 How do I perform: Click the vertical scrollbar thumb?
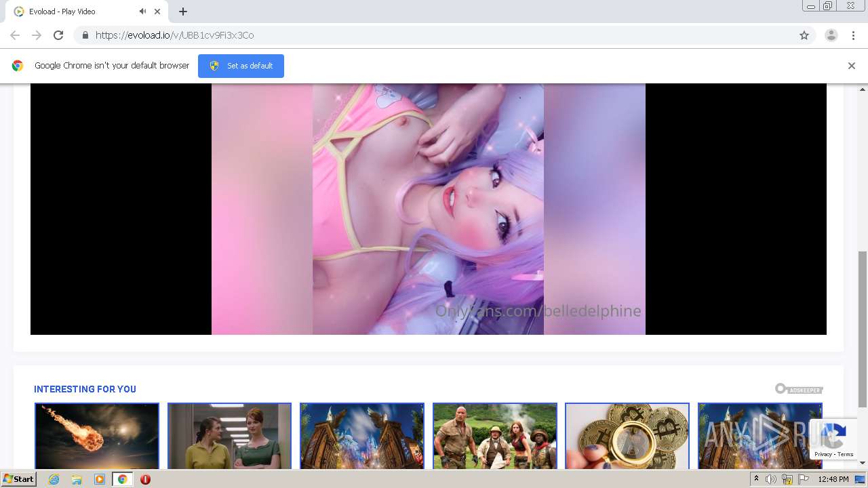click(863, 329)
